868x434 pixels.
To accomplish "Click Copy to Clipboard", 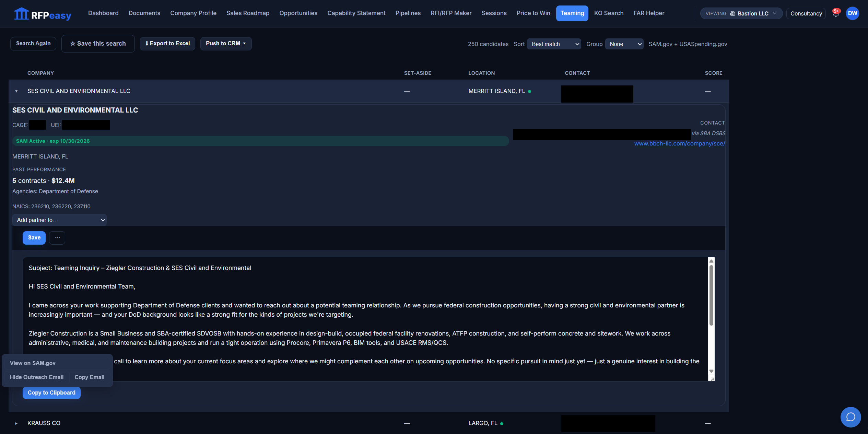I will pyautogui.click(x=51, y=393).
